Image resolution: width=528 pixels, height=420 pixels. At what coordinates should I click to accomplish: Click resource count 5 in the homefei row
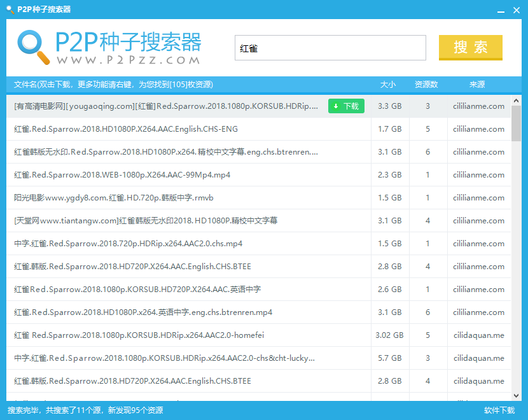[x=427, y=335]
